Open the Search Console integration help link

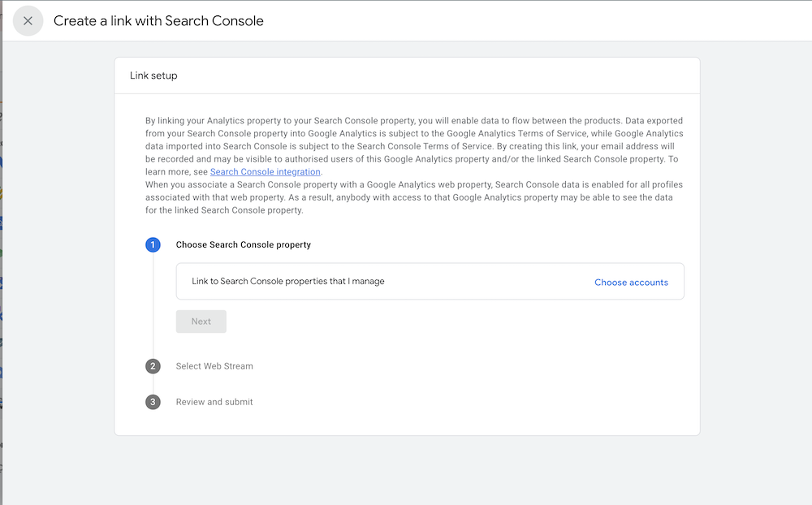point(265,171)
